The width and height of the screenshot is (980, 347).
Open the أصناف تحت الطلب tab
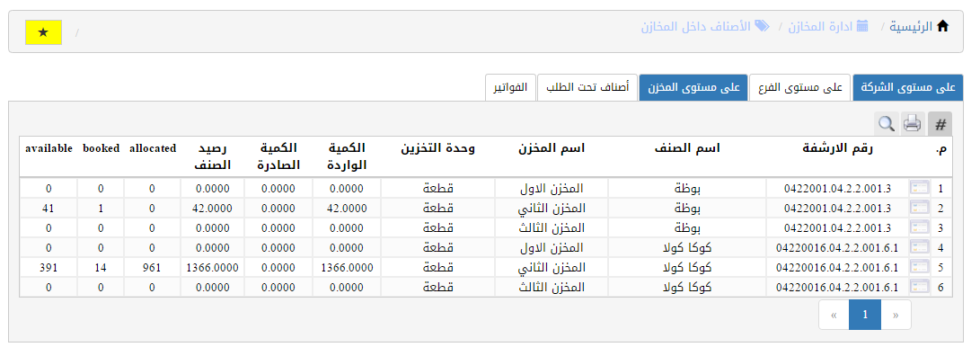pos(587,87)
